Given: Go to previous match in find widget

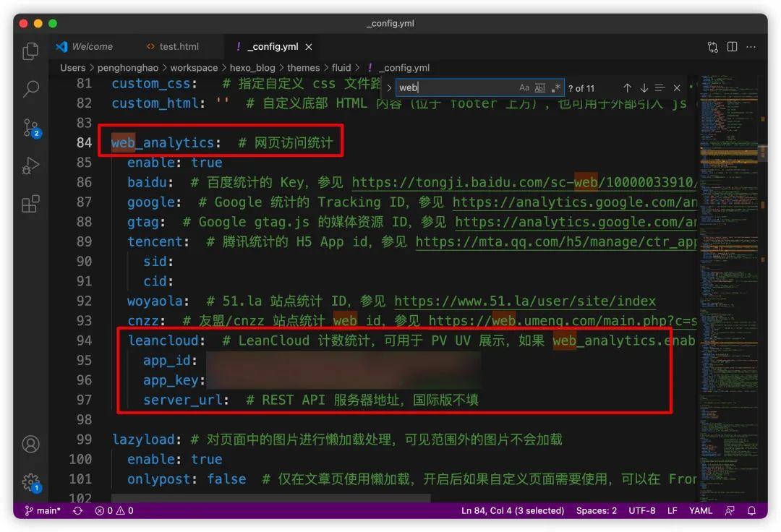Looking at the screenshot, I should [627, 88].
